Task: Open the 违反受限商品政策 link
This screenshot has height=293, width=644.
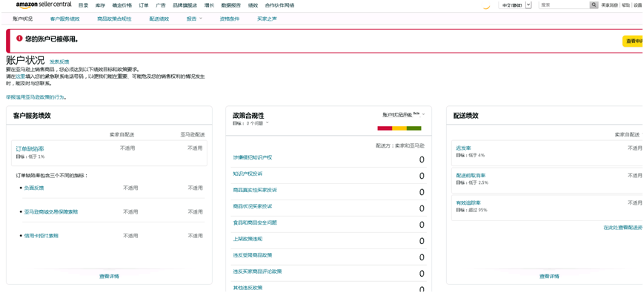Action: tap(253, 255)
